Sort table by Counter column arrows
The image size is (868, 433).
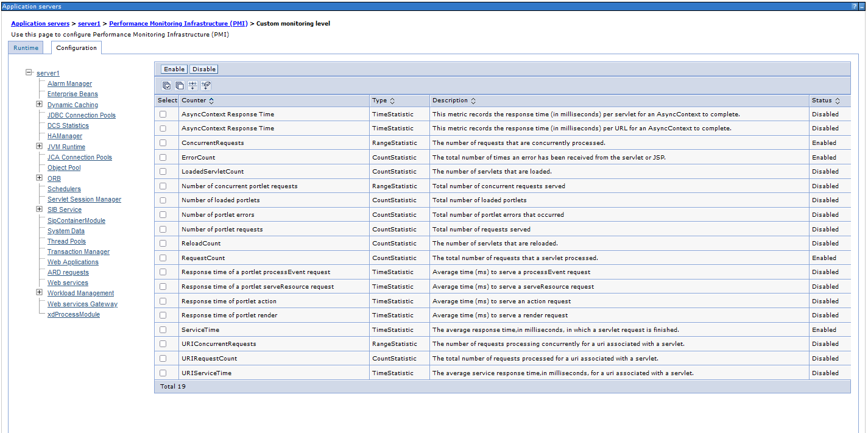tap(211, 100)
